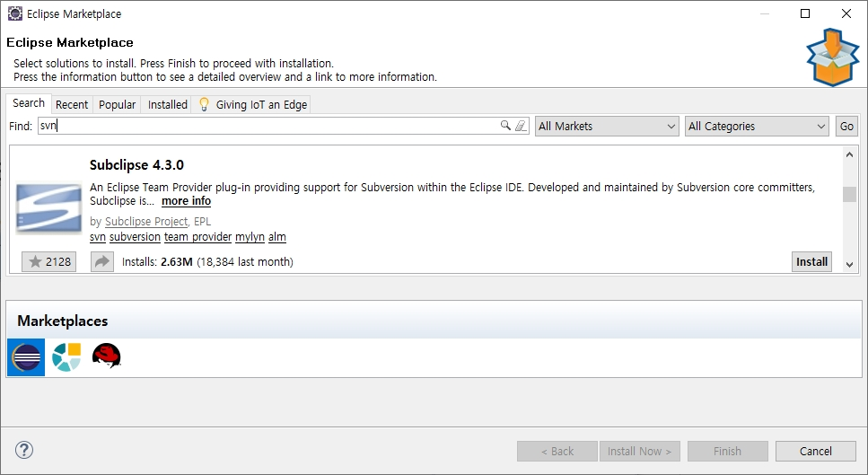The image size is (868, 475).
Task: Click the alm tag link
Action: coord(277,237)
